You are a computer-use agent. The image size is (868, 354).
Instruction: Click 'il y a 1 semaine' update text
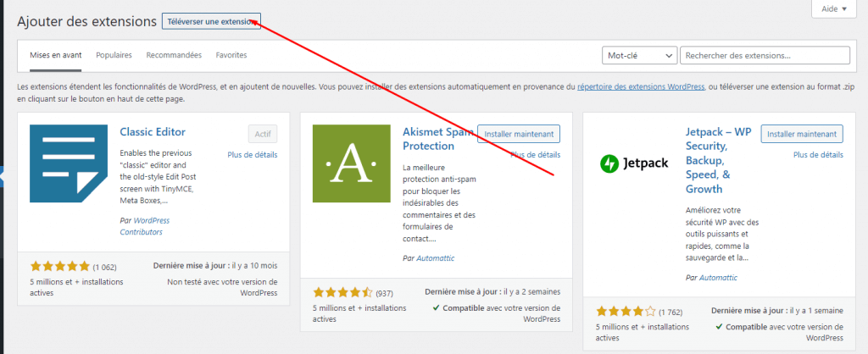click(x=816, y=311)
